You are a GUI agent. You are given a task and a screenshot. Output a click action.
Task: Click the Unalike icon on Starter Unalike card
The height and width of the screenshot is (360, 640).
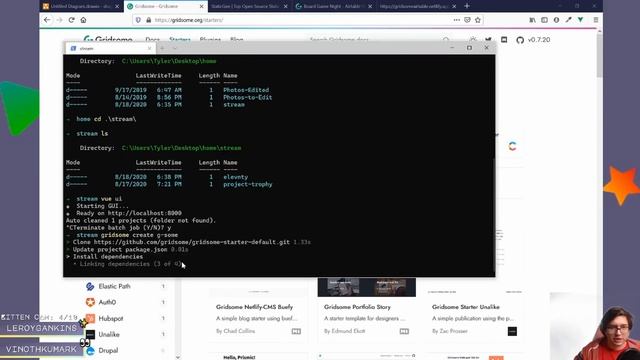point(512,331)
